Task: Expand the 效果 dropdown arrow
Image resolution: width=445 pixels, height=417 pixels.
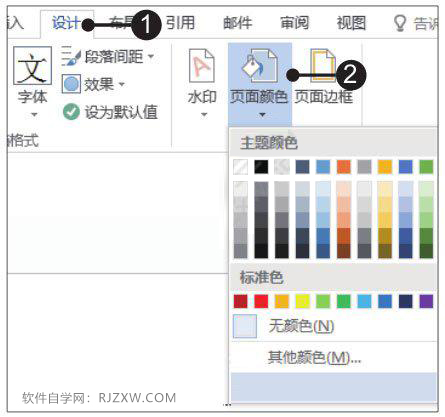Action: click(x=122, y=84)
